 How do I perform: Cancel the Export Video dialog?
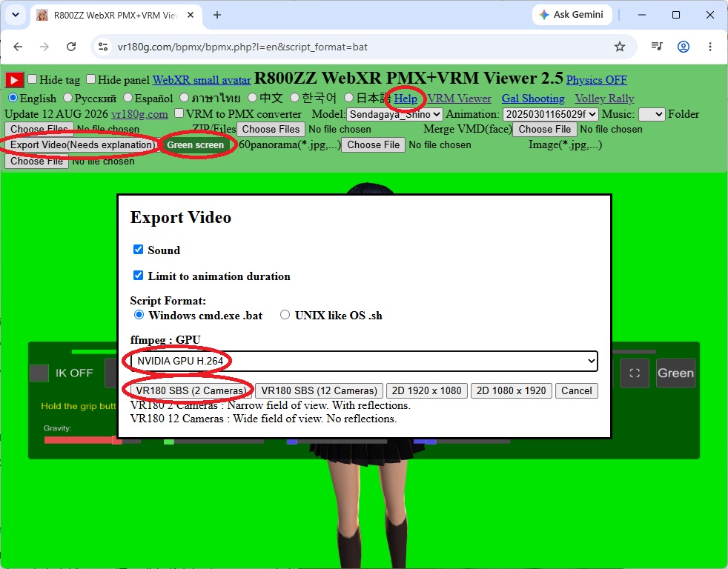(576, 390)
